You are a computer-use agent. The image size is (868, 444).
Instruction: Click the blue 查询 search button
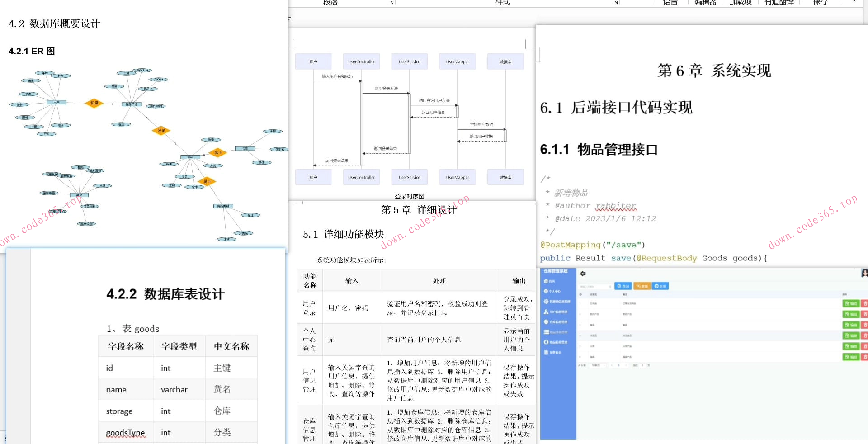click(623, 286)
